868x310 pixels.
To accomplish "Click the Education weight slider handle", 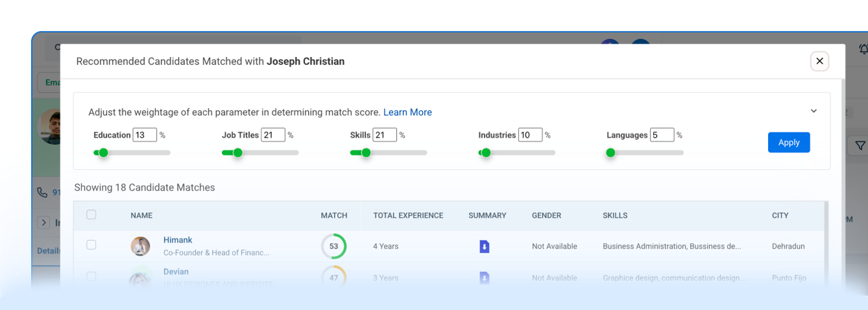I will click(103, 153).
